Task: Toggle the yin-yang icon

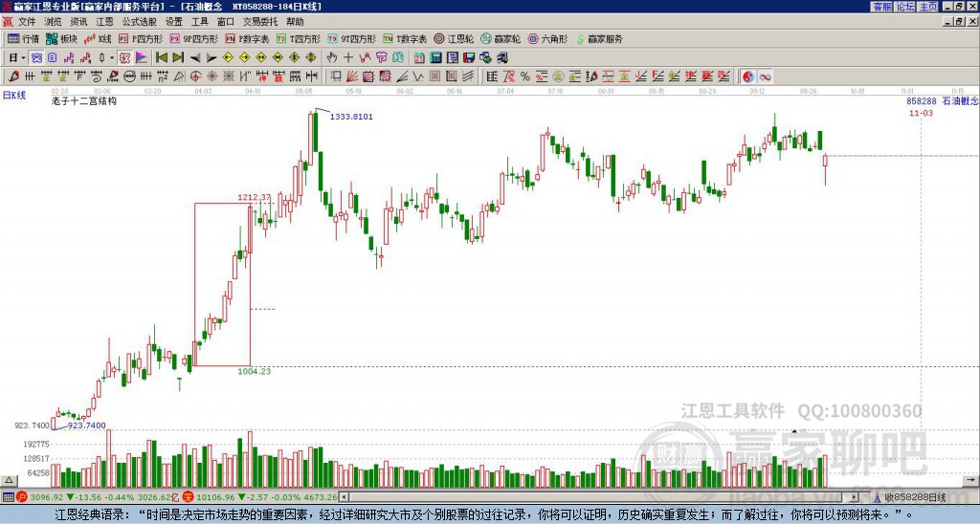Action: coord(748,76)
